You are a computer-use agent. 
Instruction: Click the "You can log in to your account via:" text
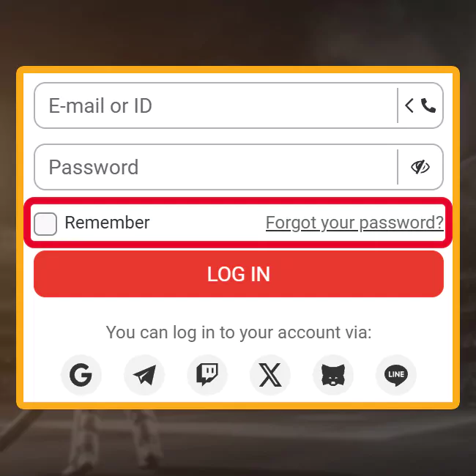239,332
